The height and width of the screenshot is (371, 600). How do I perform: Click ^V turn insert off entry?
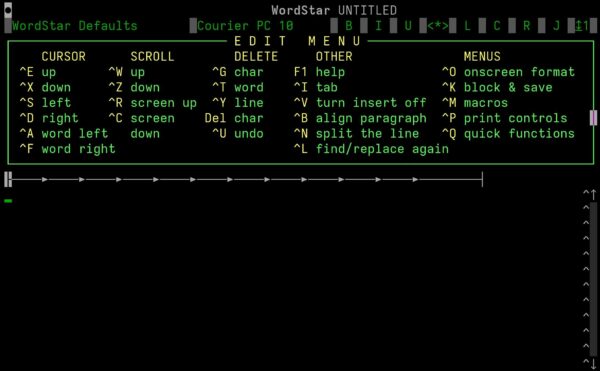click(360, 103)
